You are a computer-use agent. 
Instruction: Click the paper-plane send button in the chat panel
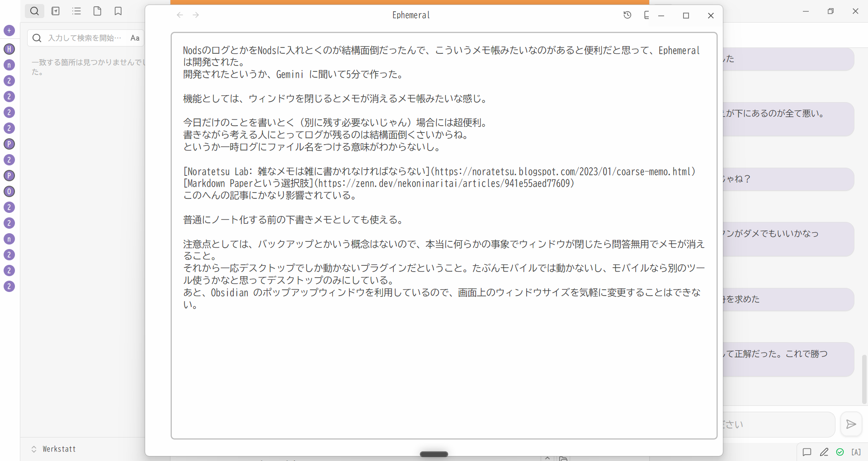pyautogui.click(x=851, y=424)
